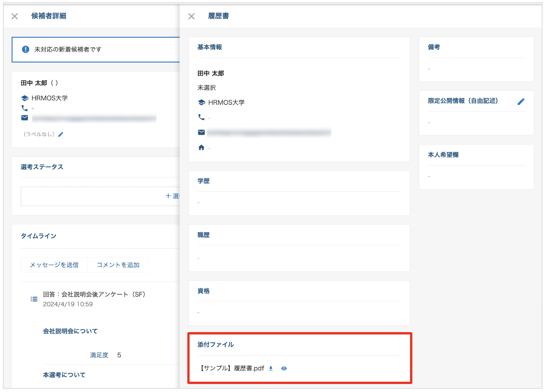This screenshot has width=547, height=392.
Task: Select the コメントを追加 tab
Action: coord(118,265)
